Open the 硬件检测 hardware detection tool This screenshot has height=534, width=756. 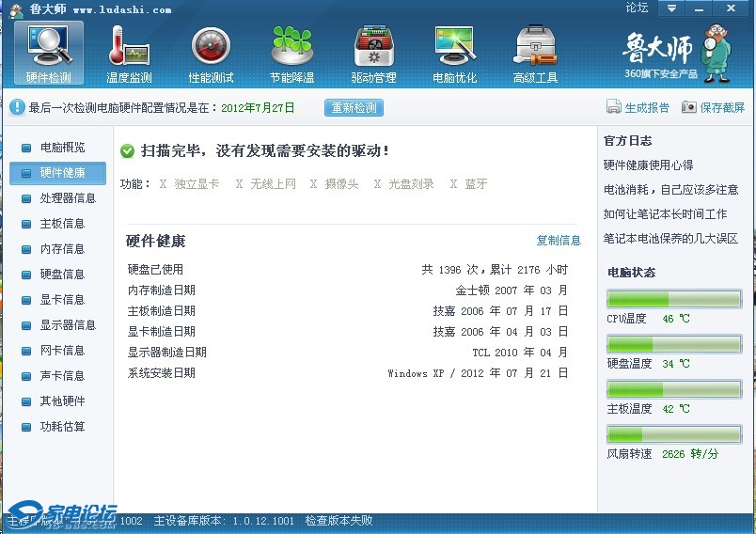click(x=49, y=54)
